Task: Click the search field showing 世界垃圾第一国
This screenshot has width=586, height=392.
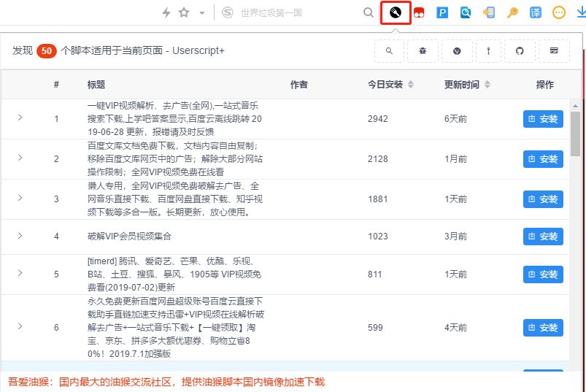Action: pyautogui.click(x=271, y=12)
